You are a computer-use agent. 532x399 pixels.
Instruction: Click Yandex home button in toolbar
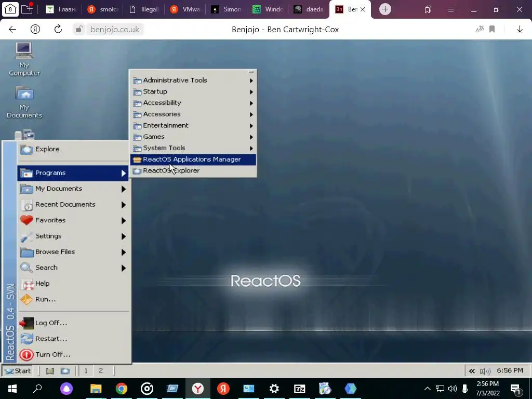[35, 30]
